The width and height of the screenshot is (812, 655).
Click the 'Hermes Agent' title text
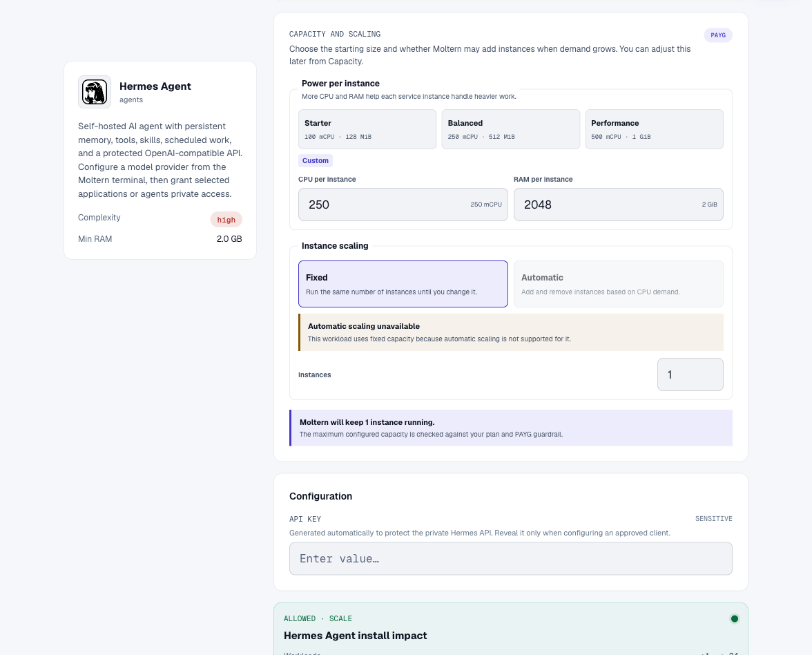(x=155, y=86)
